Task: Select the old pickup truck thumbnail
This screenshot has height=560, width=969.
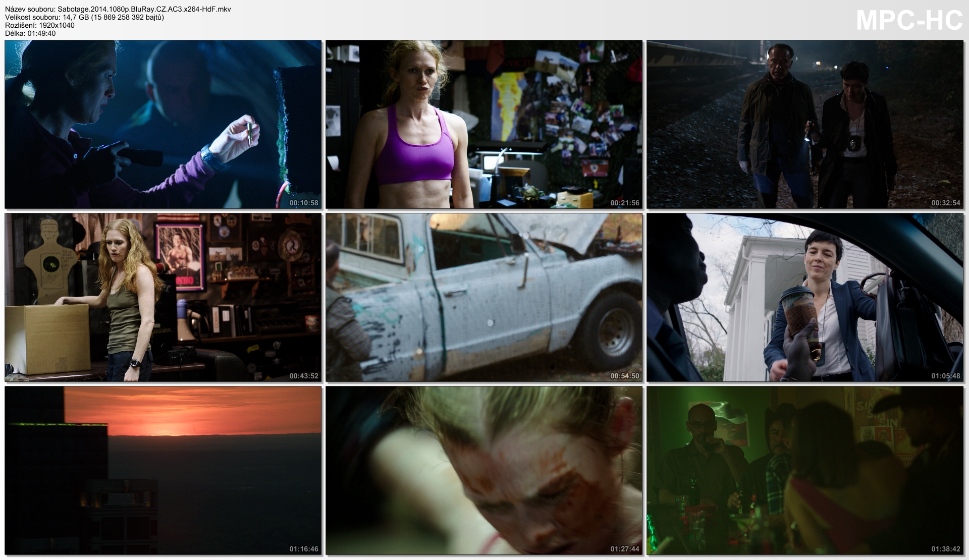Action: [x=484, y=297]
